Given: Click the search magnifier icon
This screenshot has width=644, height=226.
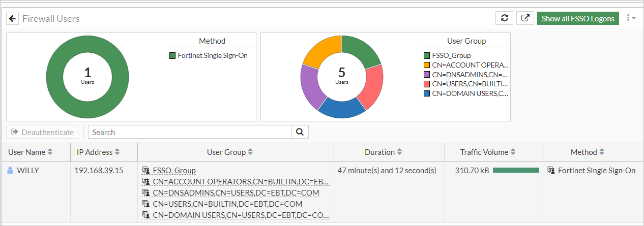Looking at the screenshot, I should [300, 132].
